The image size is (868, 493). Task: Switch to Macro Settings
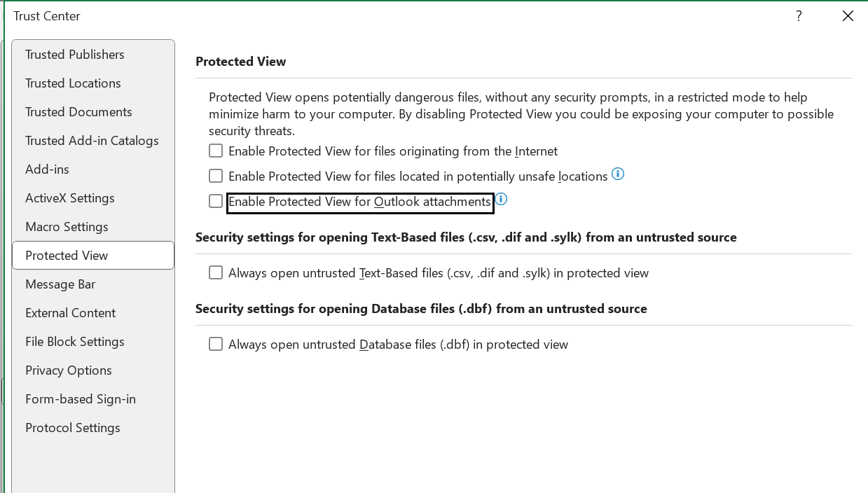pyautogui.click(x=67, y=226)
